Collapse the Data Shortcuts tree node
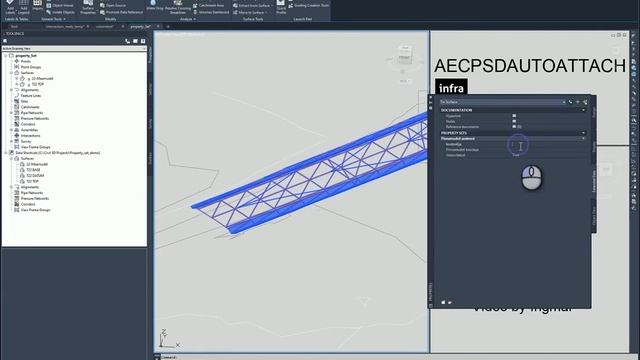Viewport: 640px width, 360px height. click(6, 153)
